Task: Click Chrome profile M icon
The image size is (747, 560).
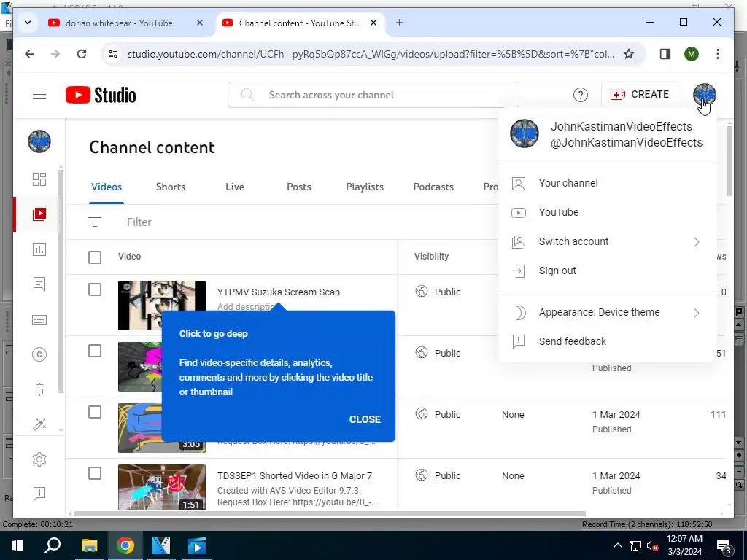Action: (x=692, y=54)
